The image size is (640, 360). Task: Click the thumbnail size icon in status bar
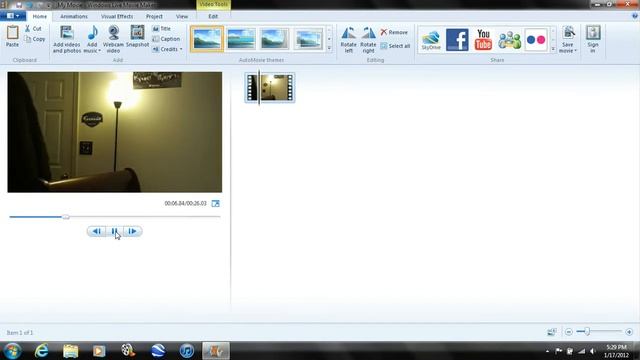tap(551, 332)
